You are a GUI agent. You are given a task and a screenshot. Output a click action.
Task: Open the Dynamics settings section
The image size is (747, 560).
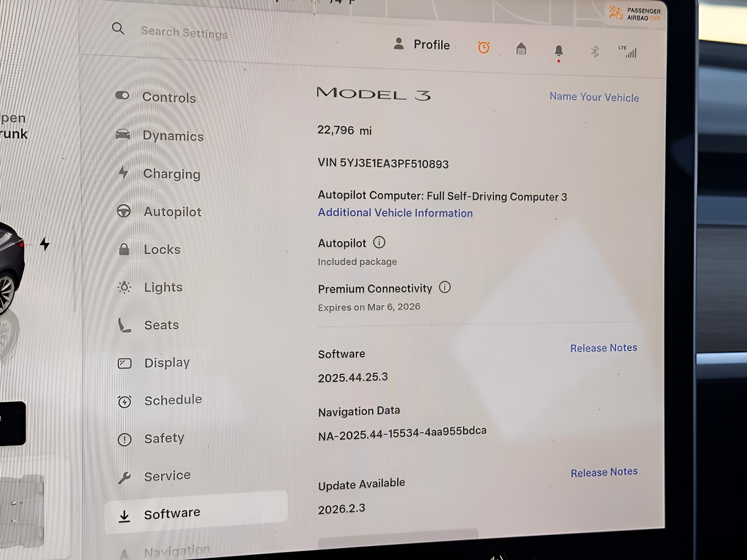click(x=172, y=136)
